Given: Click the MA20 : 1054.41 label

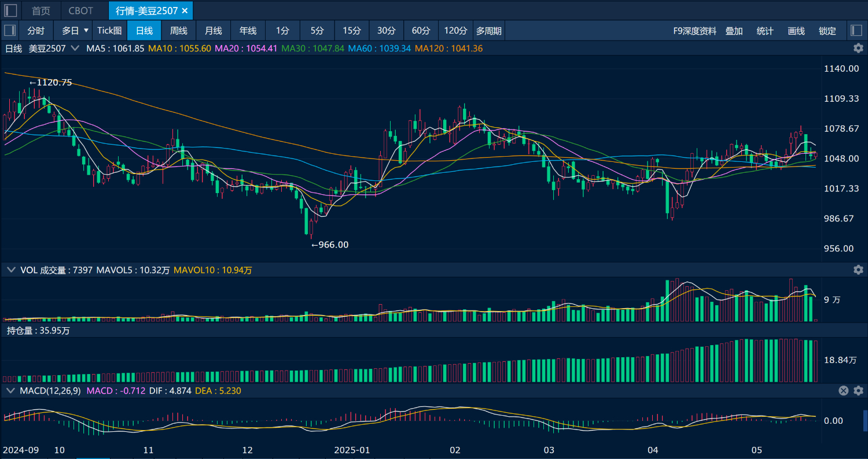Looking at the screenshot, I should point(247,49).
